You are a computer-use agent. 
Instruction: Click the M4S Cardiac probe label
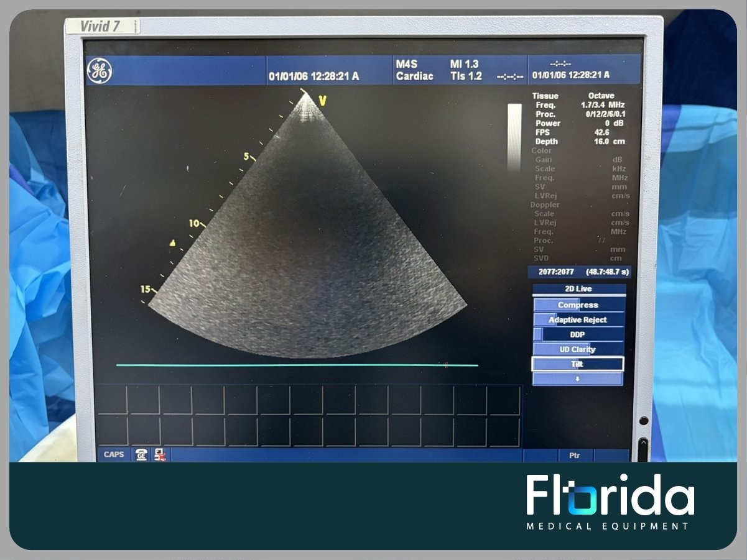pyautogui.click(x=414, y=70)
